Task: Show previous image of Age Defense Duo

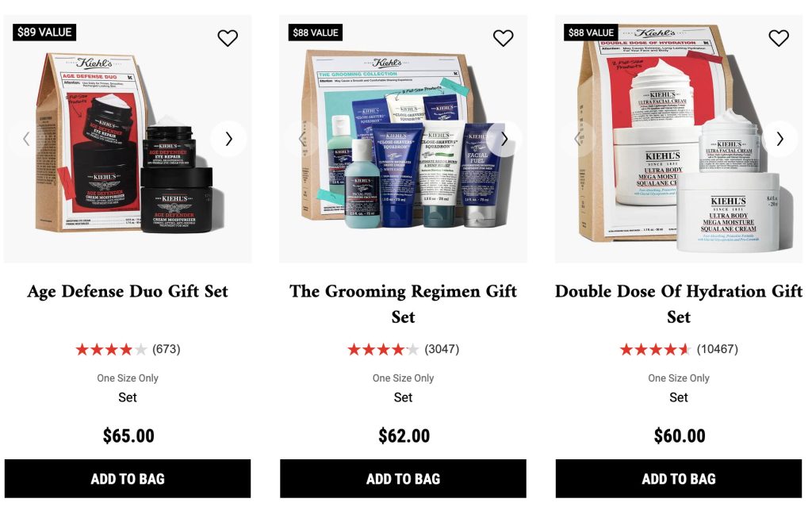Action: pos(27,138)
